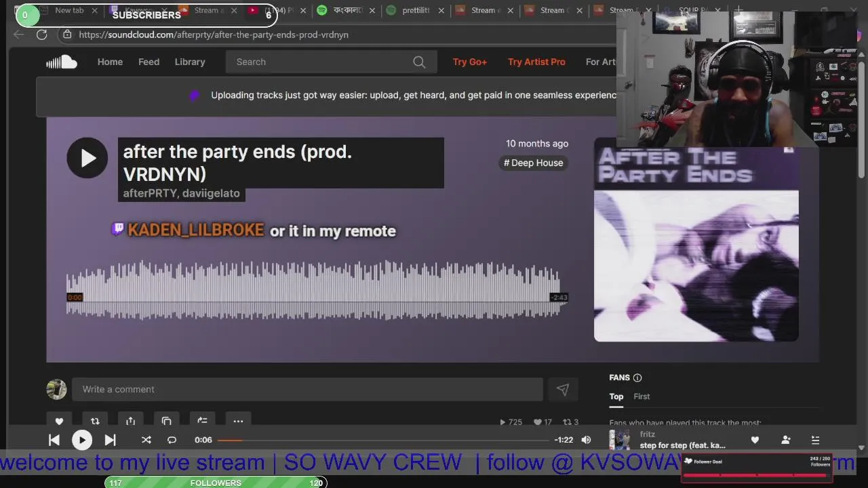Follow fritz using the player bar follow icon
Viewport: 868px width, 488px height.
click(786, 440)
